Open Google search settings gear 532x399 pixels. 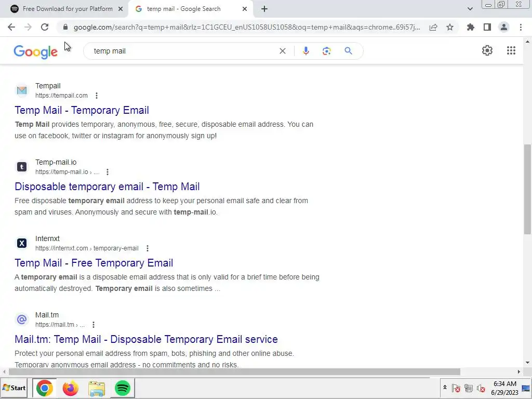(x=487, y=50)
